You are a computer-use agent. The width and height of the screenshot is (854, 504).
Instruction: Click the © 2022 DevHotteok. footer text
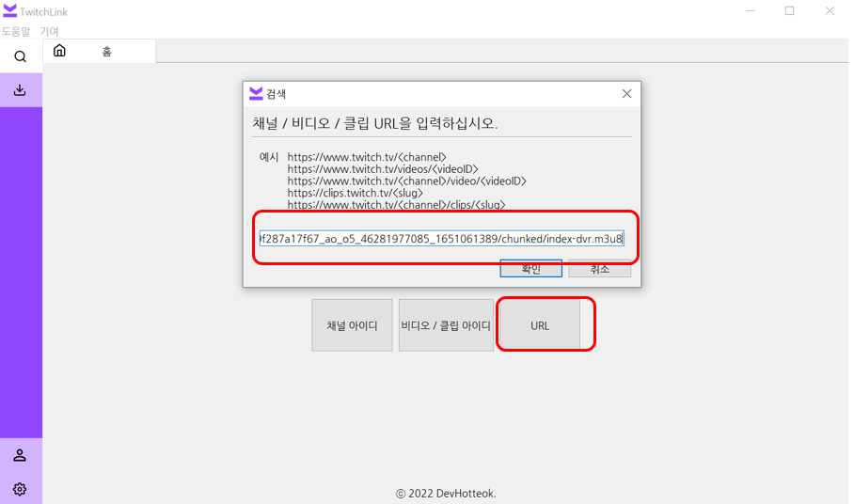(x=446, y=493)
